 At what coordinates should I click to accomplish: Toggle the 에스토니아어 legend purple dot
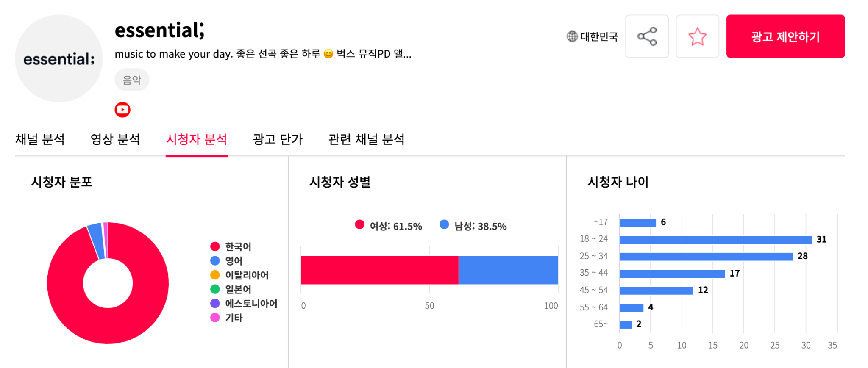tap(215, 303)
